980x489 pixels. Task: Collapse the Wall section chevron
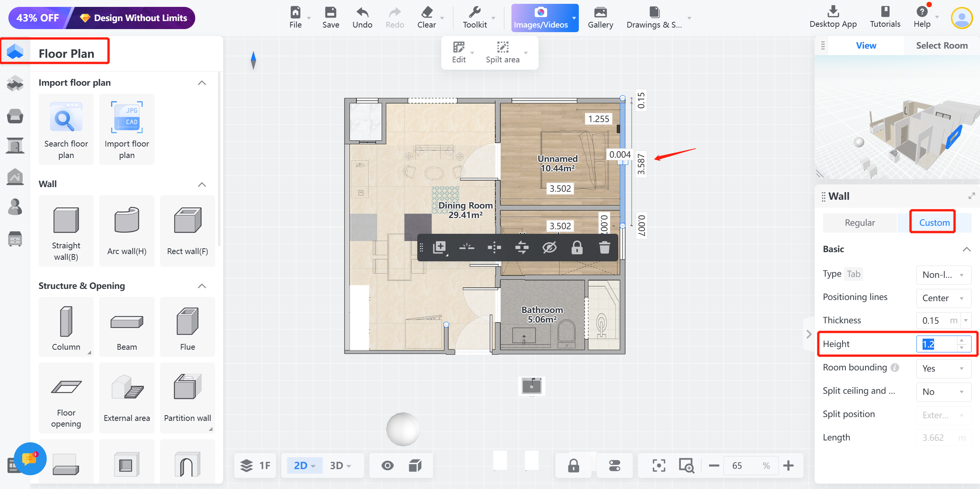click(202, 184)
